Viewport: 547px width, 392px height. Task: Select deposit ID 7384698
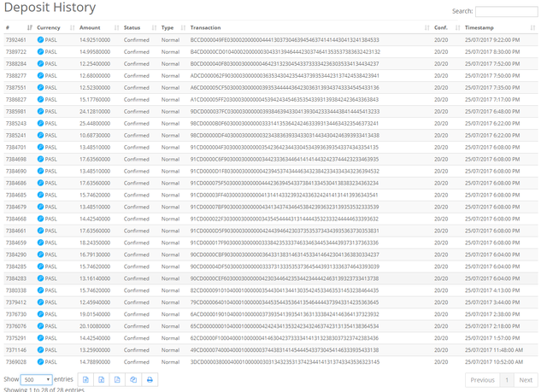coord(16,159)
